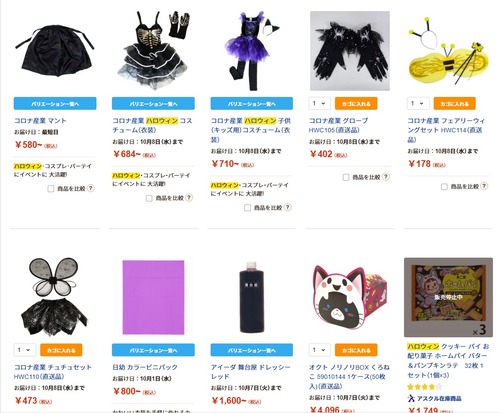Screen dimensions: 500x413
Task: Open the black マント product image
Action: (x=55, y=51)
